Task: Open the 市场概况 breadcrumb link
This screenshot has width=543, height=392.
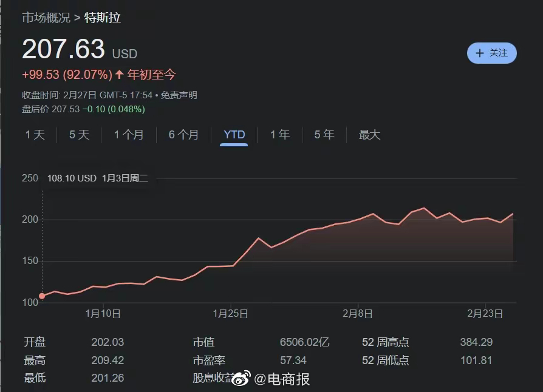Action: click(x=46, y=18)
